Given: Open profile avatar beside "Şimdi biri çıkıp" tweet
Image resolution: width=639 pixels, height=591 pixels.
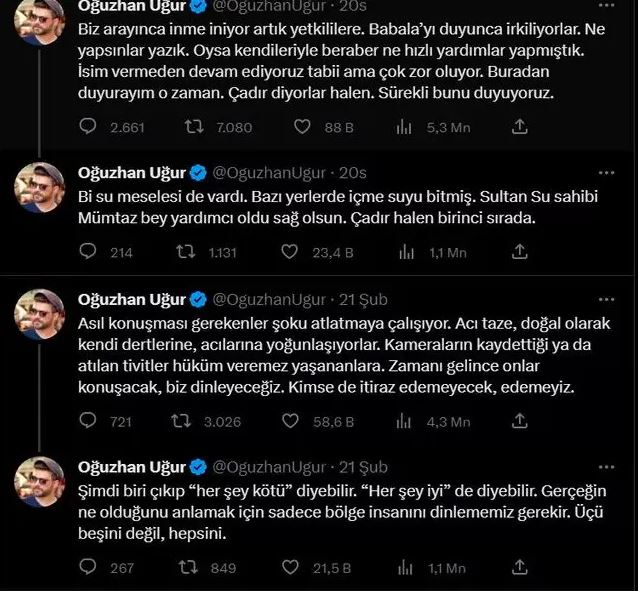Looking at the screenshot, I should [x=40, y=482].
